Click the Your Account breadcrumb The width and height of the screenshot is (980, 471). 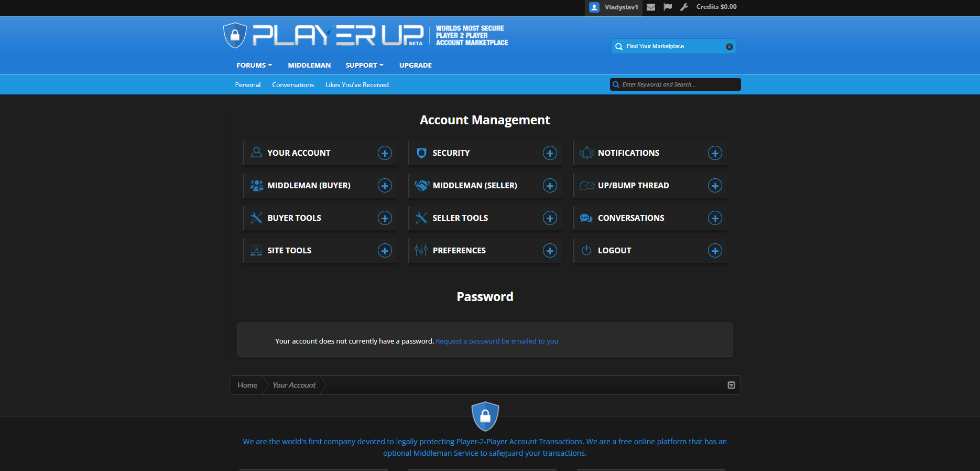(x=294, y=385)
